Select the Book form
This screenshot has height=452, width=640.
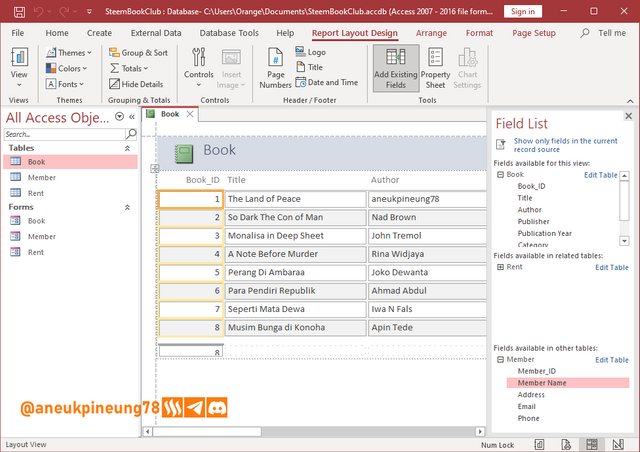coord(70,221)
